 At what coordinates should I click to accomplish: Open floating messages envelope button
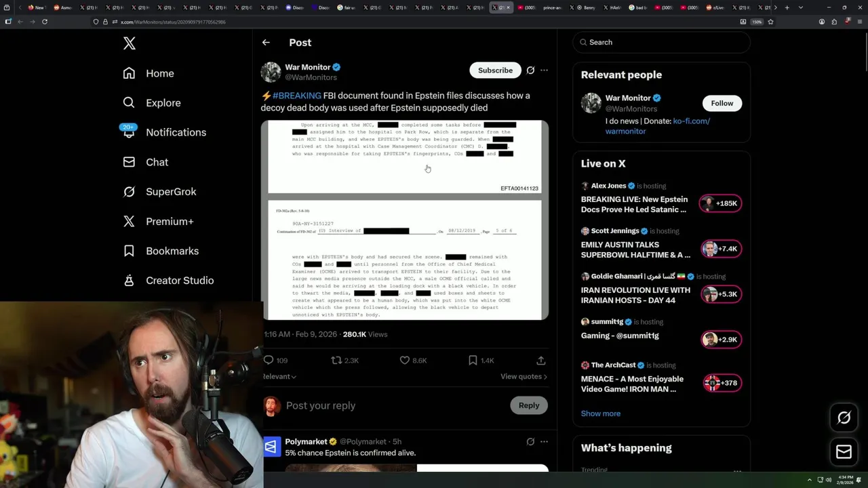tap(844, 452)
